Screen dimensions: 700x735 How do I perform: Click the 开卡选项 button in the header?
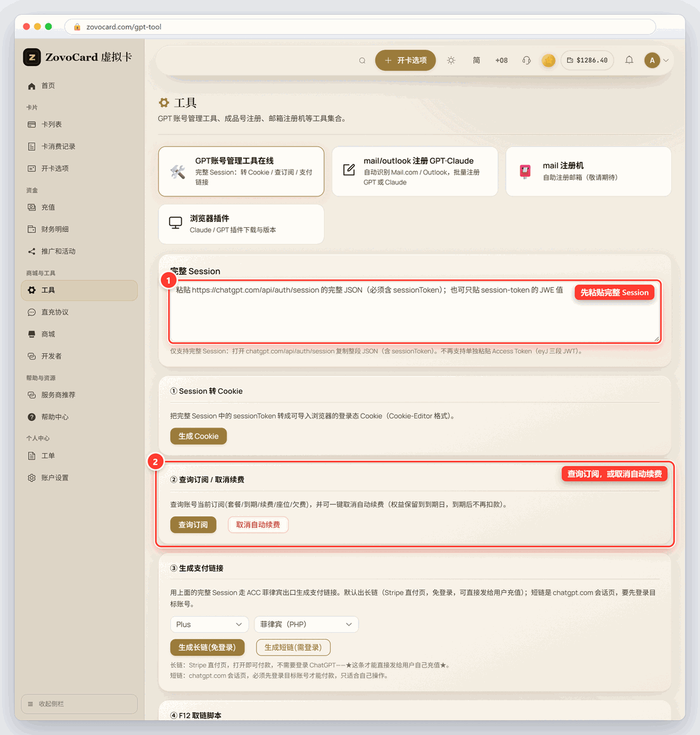click(x=405, y=60)
